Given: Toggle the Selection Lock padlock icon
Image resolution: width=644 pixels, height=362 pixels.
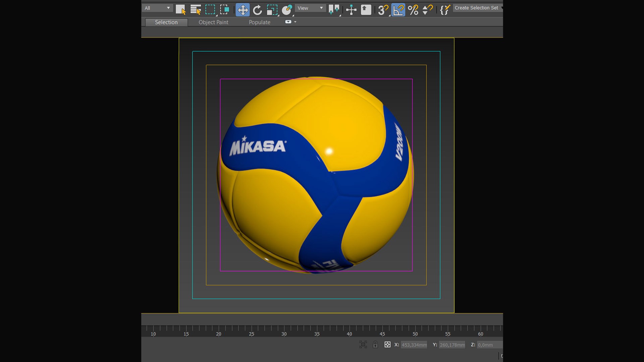Looking at the screenshot, I should pos(375,345).
